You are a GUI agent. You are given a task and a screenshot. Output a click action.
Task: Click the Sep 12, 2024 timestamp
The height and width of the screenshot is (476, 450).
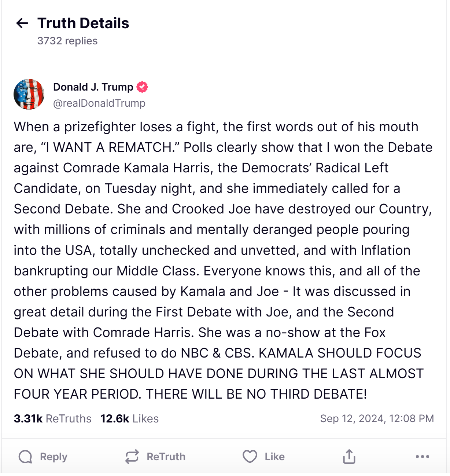pos(377,418)
